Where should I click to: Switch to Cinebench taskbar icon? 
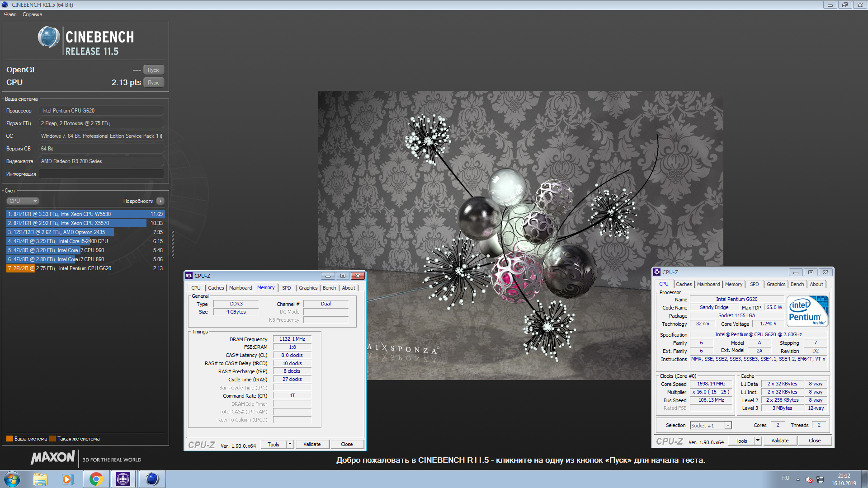click(152, 479)
